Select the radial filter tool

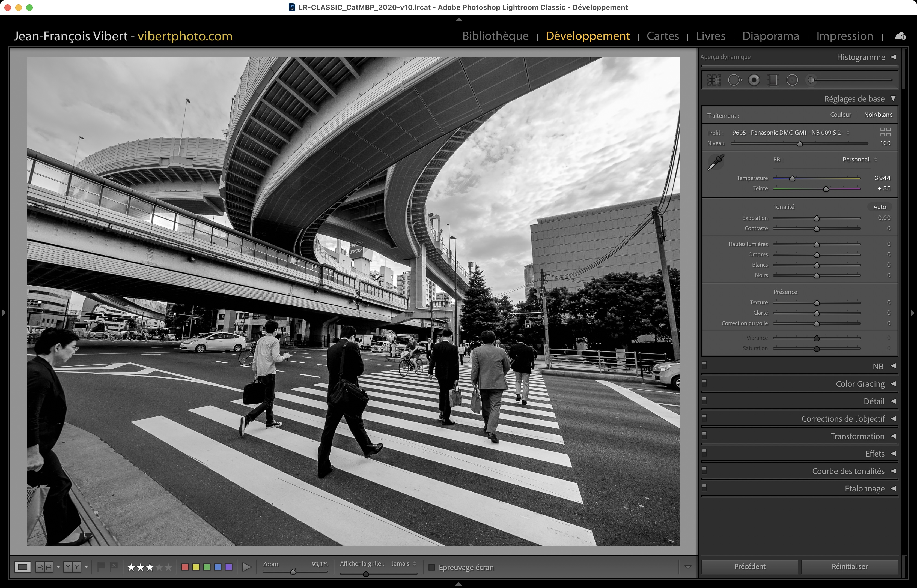pyautogui.click(x=792, y=80)
